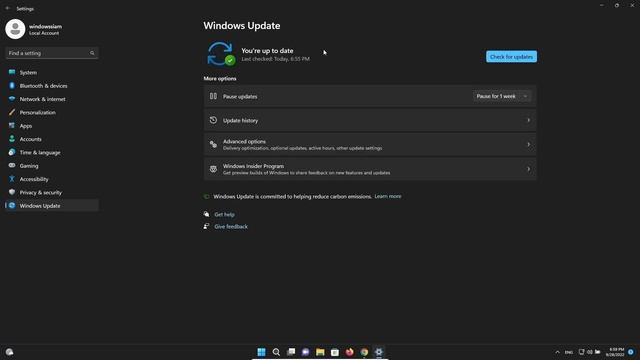Click the Advanced options gears icon
Viewport: 640px width, 360px height.
213,144
